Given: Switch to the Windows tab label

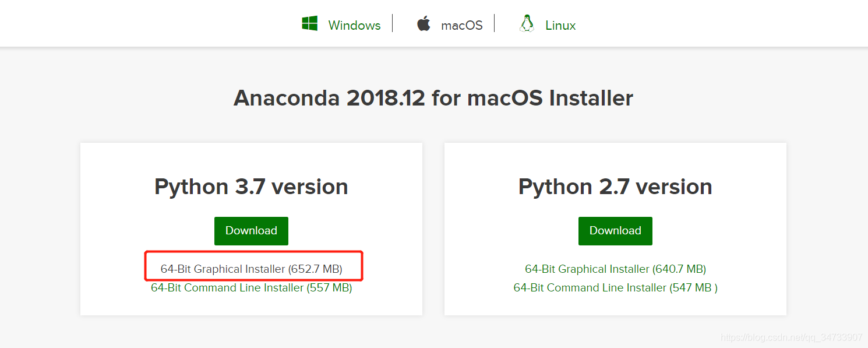Looking at the screenshot, I should 354,26.
